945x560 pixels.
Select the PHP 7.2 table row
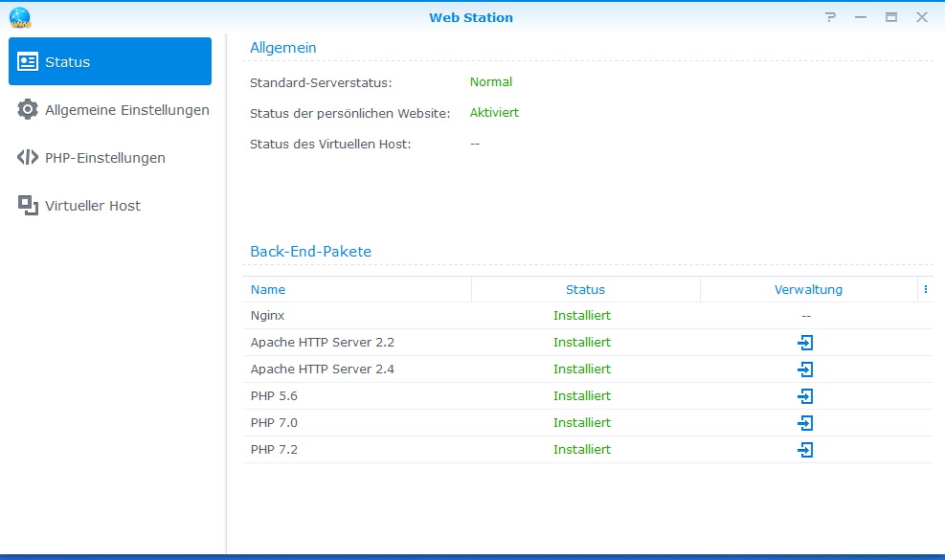(383, 450)
